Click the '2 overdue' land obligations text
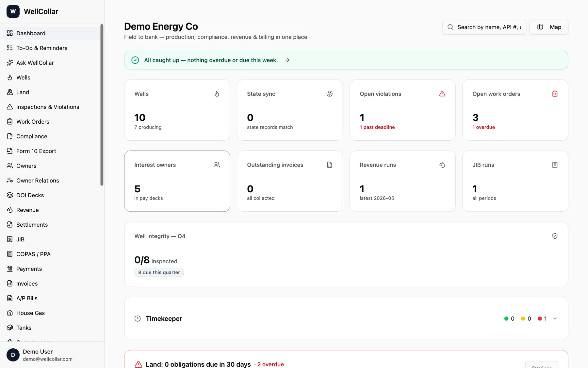The width and height of the screenshot is (588, 368). pos(270,364)
